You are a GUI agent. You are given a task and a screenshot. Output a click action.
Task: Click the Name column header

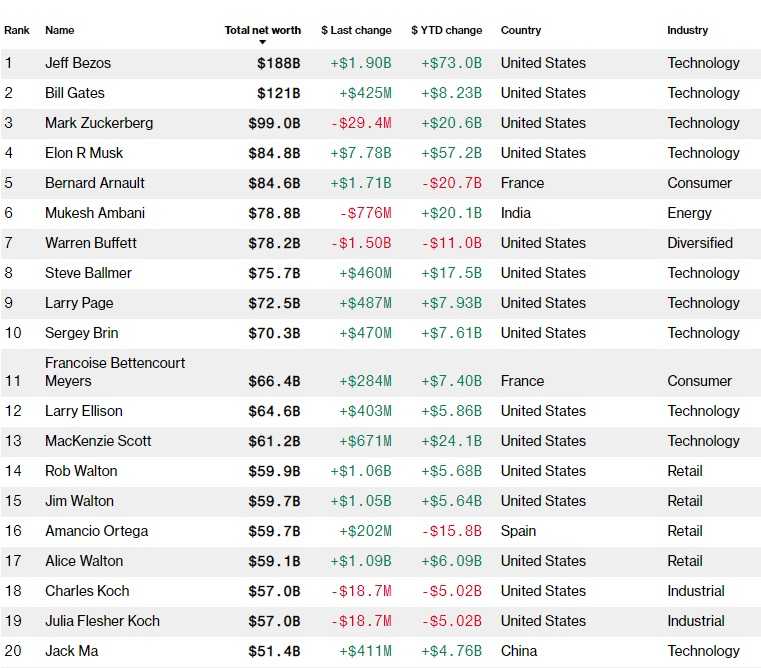tap(60, 30)
